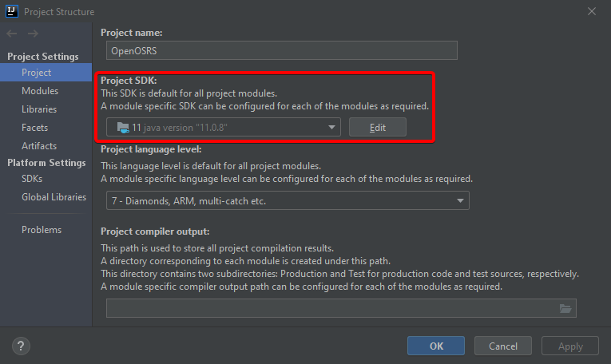Click the help question mark icon
Viewport: 611px width, 364px height.
coord(22,346)
